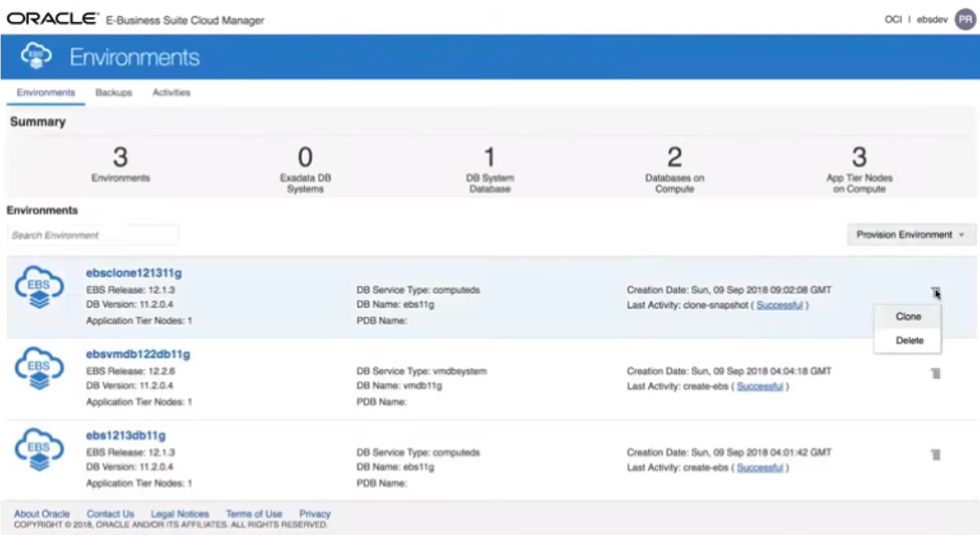The image size is (980, 535).
Task: Click the Search Environment field
Action: click(93, 235)
